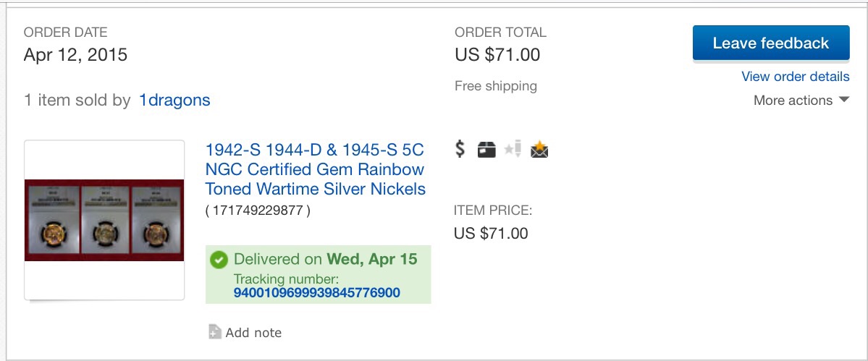Open seller profile 1dragons
The height and width of the screenshot is (361, 868).
coord(174,100)
